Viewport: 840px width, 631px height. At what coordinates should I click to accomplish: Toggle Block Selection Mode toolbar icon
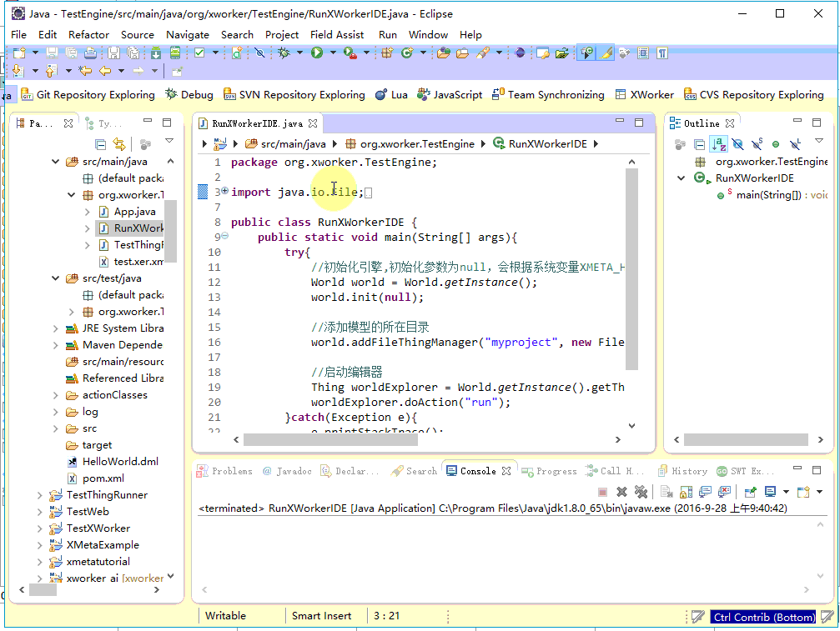click(x=643, y=53)
